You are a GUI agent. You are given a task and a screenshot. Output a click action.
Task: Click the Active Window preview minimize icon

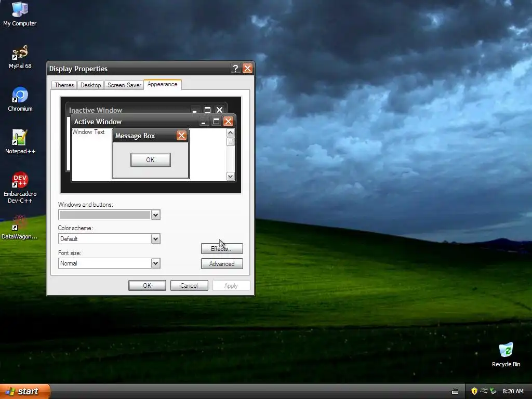204,122
